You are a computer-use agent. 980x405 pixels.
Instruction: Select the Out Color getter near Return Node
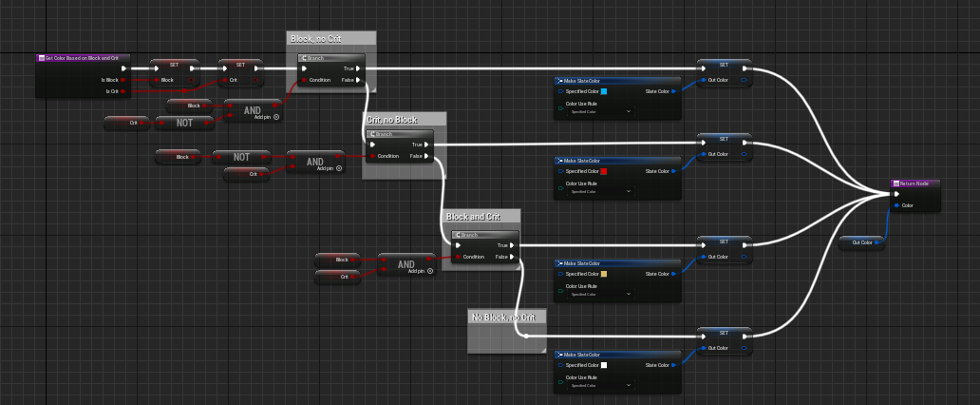tap(861, 242)
